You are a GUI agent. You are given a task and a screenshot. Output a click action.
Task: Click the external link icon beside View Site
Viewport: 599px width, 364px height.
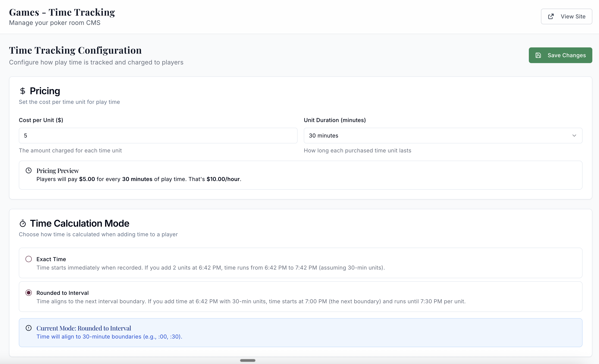(551, 16)
